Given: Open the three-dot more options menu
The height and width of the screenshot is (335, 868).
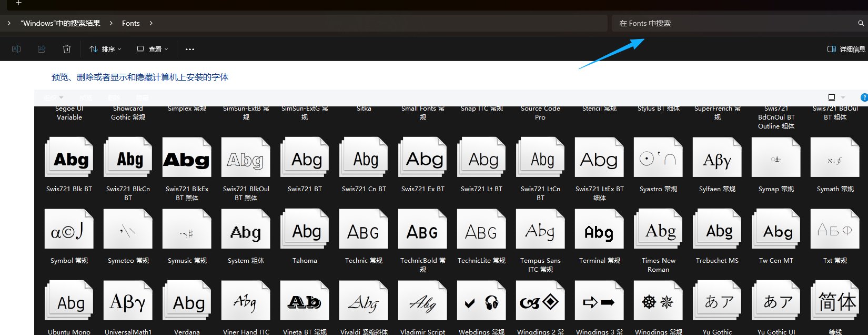Looking at the screenshot, I should tap(190, 49).
